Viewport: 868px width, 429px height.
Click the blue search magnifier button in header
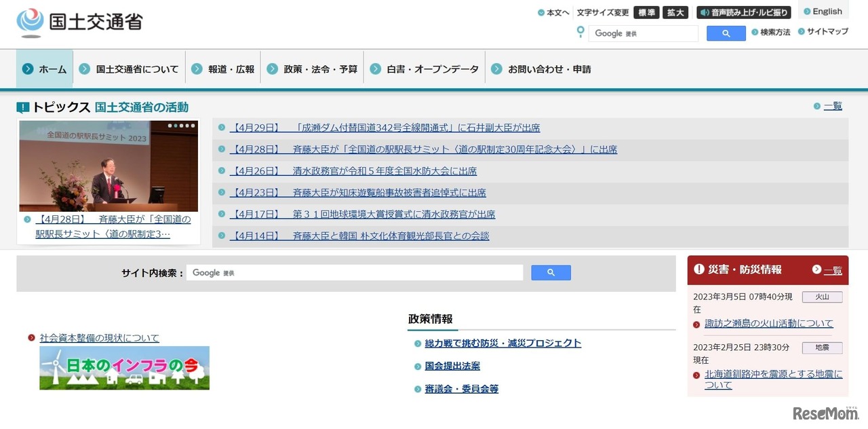pyautogui.click(x=726, y=33)
